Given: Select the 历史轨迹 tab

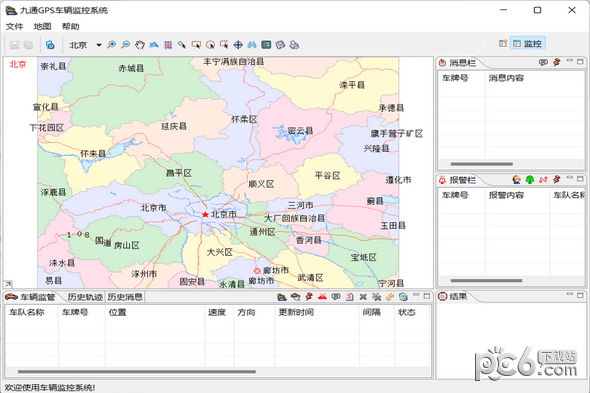Looking at the screenshot, I should [85, 297].
